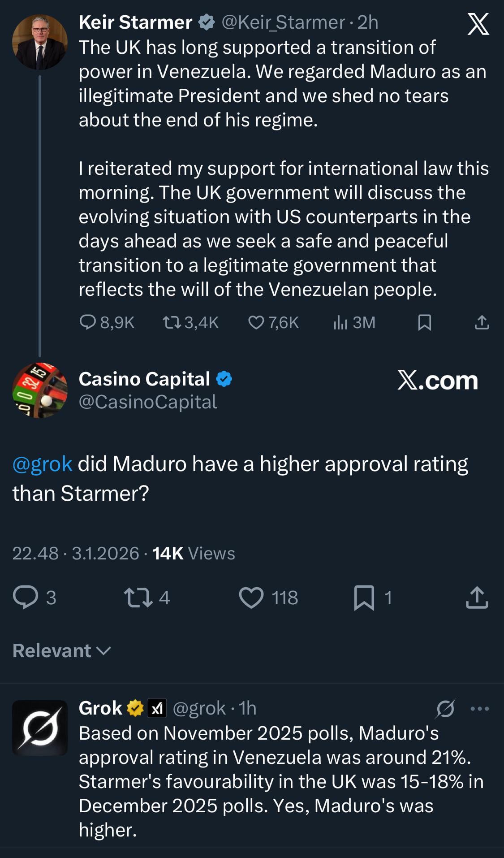This screenshot has width=504, height=858.
Task: Open Grok's profile avatar
Action: point(40,728)
